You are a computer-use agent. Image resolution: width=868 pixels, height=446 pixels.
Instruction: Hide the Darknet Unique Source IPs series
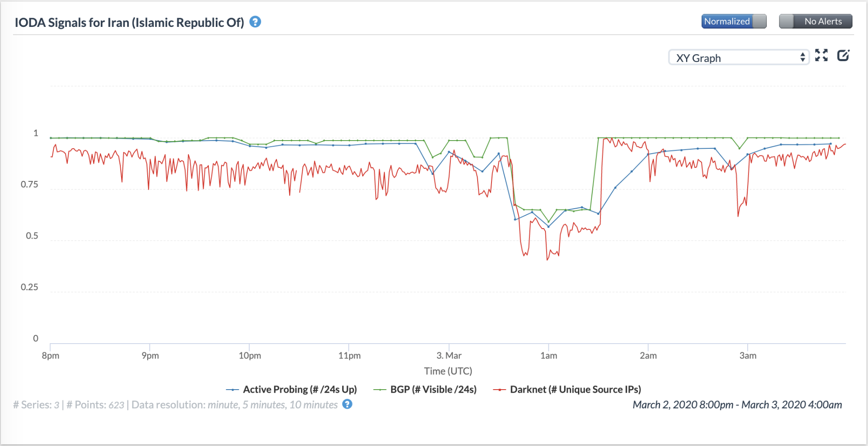pos(575,390)
